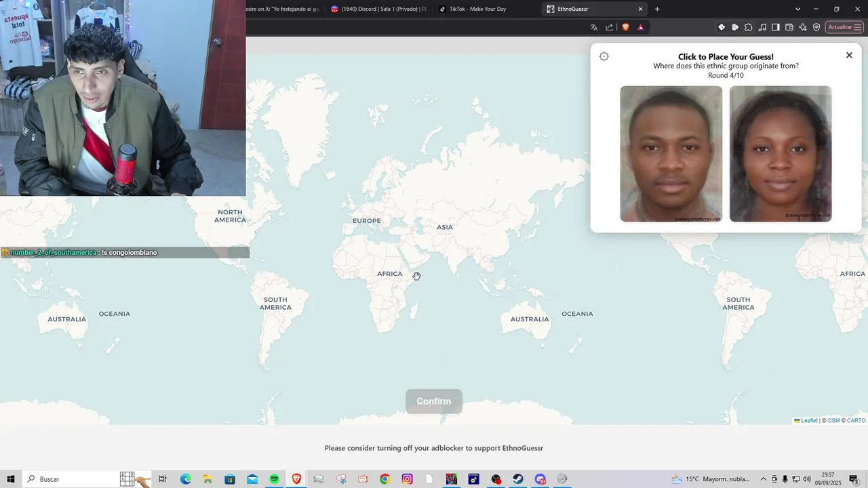The width and height of the screenshot is (868, 488).
Task: Switch to the X 'Yo festejando' tab
Action: 283,9
